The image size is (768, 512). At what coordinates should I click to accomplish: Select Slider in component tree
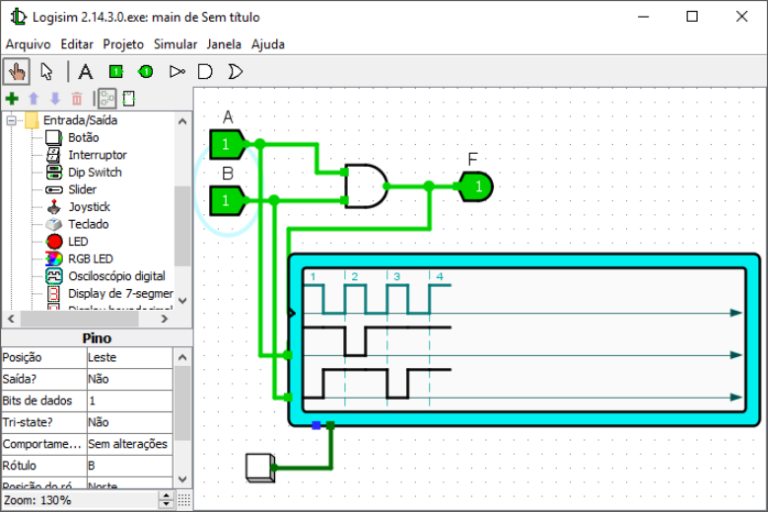point(82,189)
